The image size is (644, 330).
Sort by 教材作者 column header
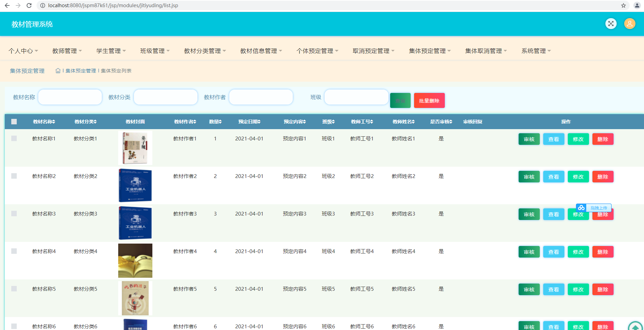tap(185, 122)
